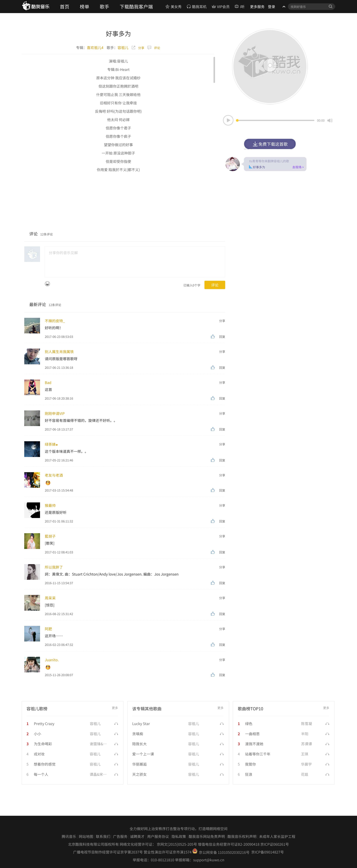Collapse the top bar using caret arrow
This screenshot has width=357, height=868.
click(284, 7)
